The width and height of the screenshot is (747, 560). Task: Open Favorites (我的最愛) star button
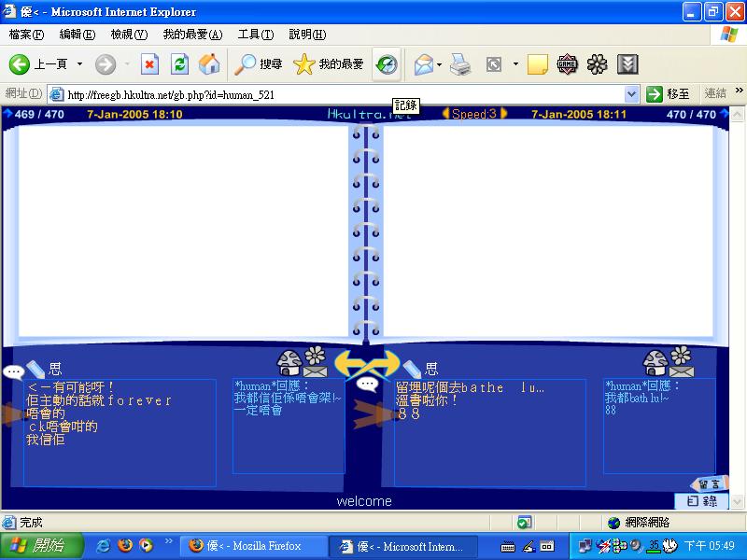click(329, 64)
